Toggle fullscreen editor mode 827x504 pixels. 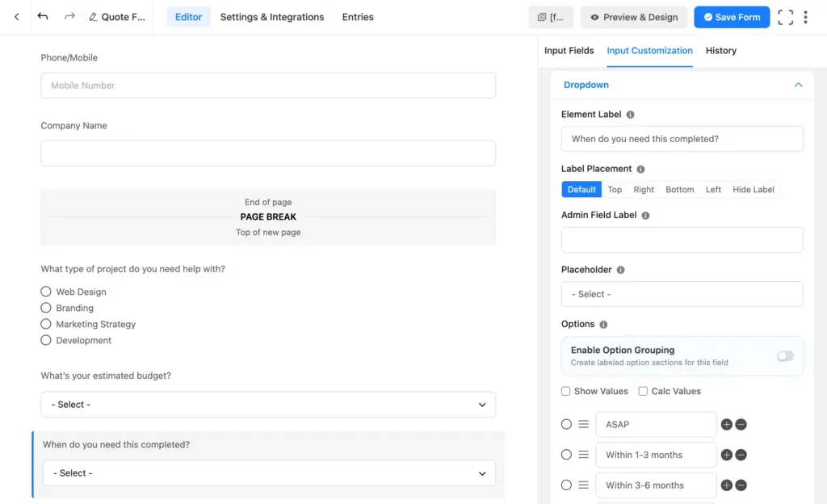tap(785, 18)
